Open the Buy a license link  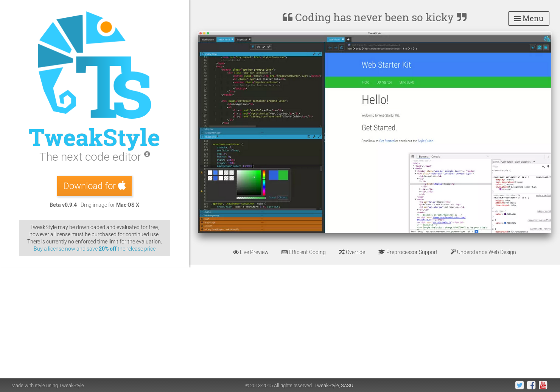[95, 249]
